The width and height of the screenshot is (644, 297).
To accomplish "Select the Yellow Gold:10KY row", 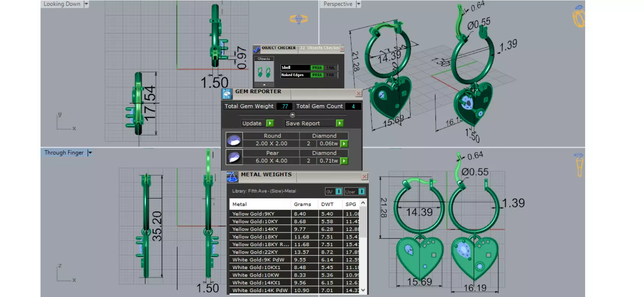I will (294, 222).
